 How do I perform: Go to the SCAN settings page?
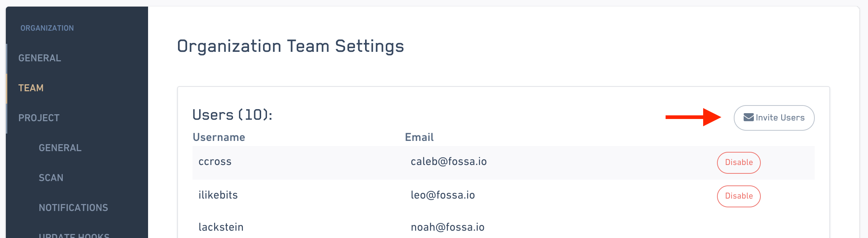click(51, 178)
